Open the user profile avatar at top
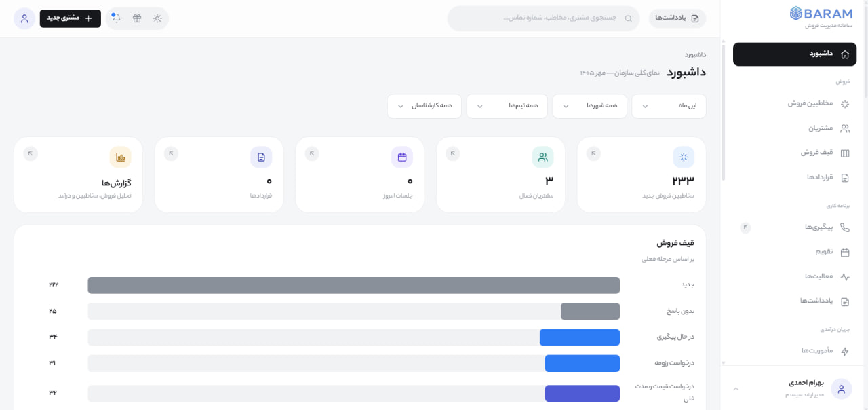 pyautogui.click(x=24, y=18)
